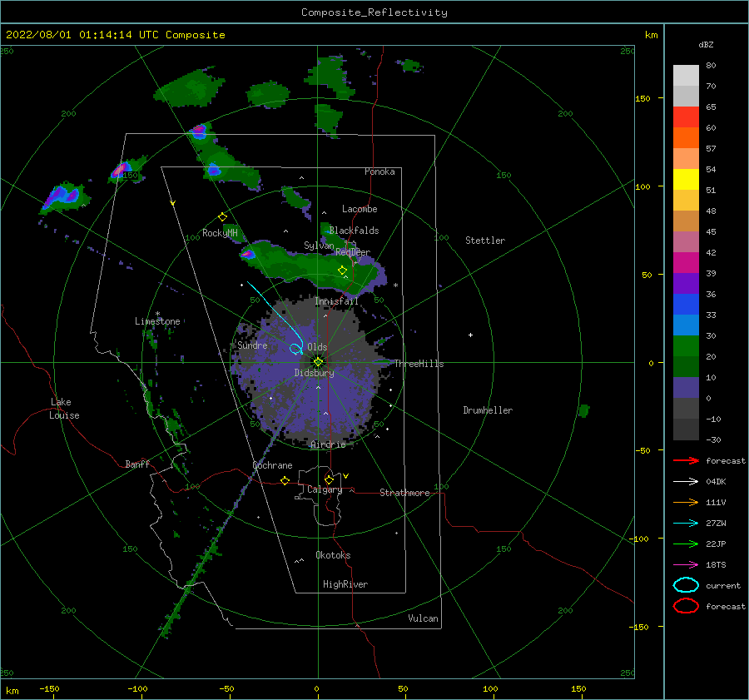
Task: Pick the cyan 27ZW arrow legend icon
Action: [686, 524]
